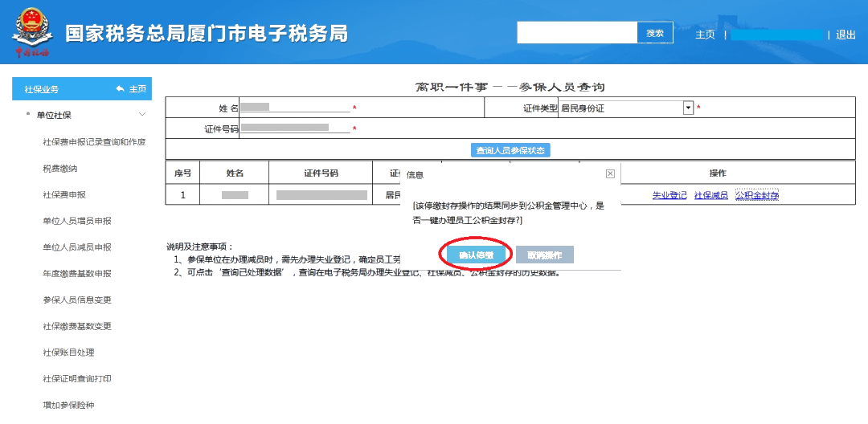The width and height of the screenshot is (868, 424).
Task: Confirm with 确认停缴 button
Action: pyautogui.click(x=476, y=255)
